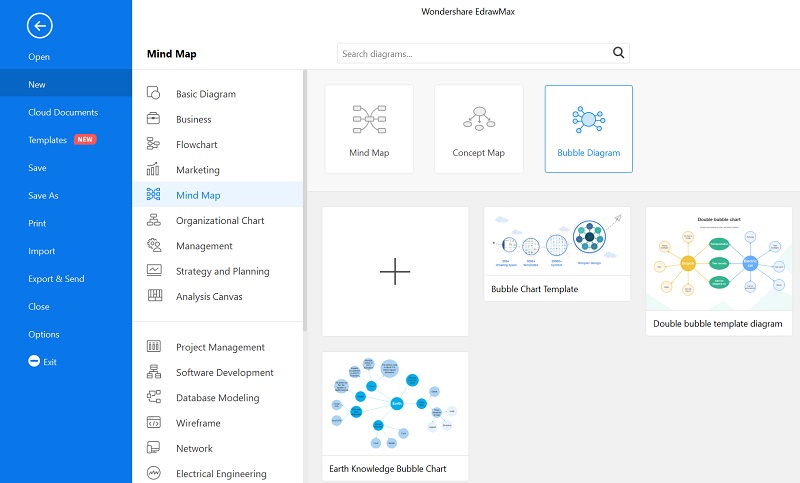
Task: Select the Mind Map diagram type card
Action: coord(369,129)
